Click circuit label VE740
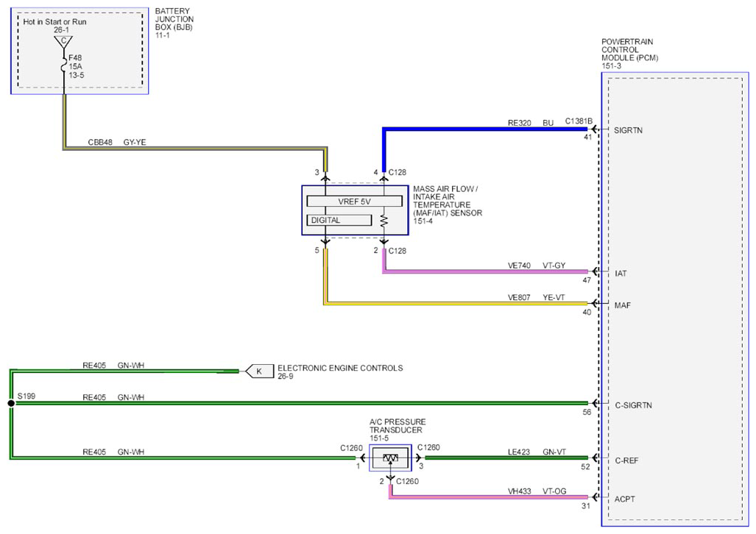 click(519, 266)
